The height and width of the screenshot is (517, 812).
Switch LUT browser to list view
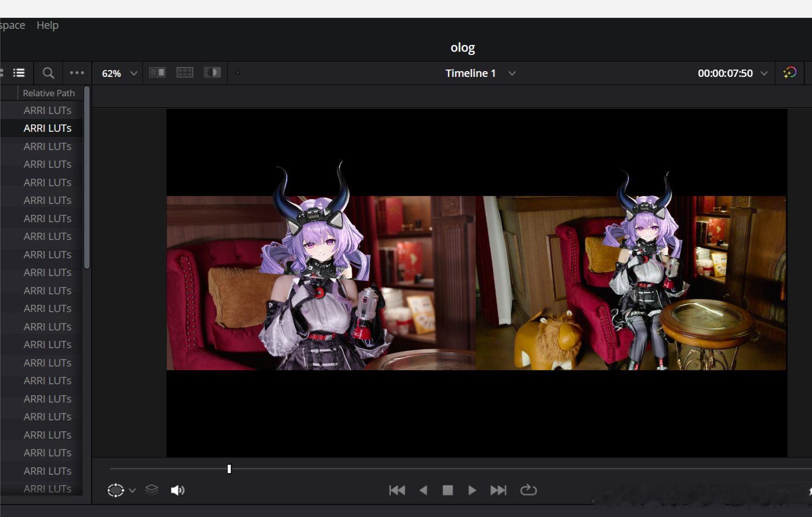click(x=19, y=73)
